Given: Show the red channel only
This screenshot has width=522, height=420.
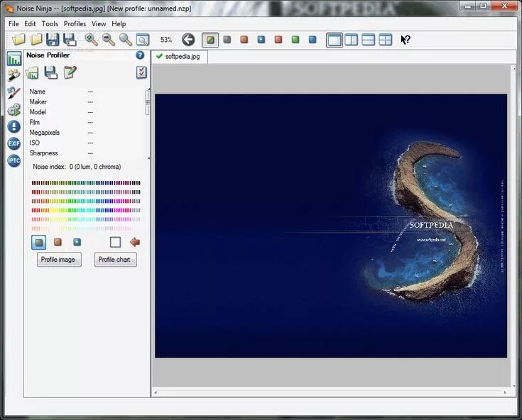Looking at the screenshot, I should [x=278, y=40].
